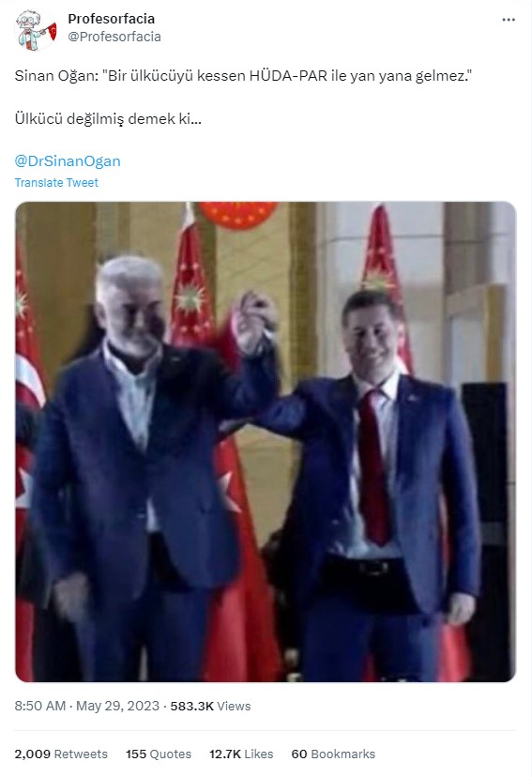Open the @DrSinanOgan mention
Image resolution: width=532 pixels, height=777 pixels.
coord(68,161)
